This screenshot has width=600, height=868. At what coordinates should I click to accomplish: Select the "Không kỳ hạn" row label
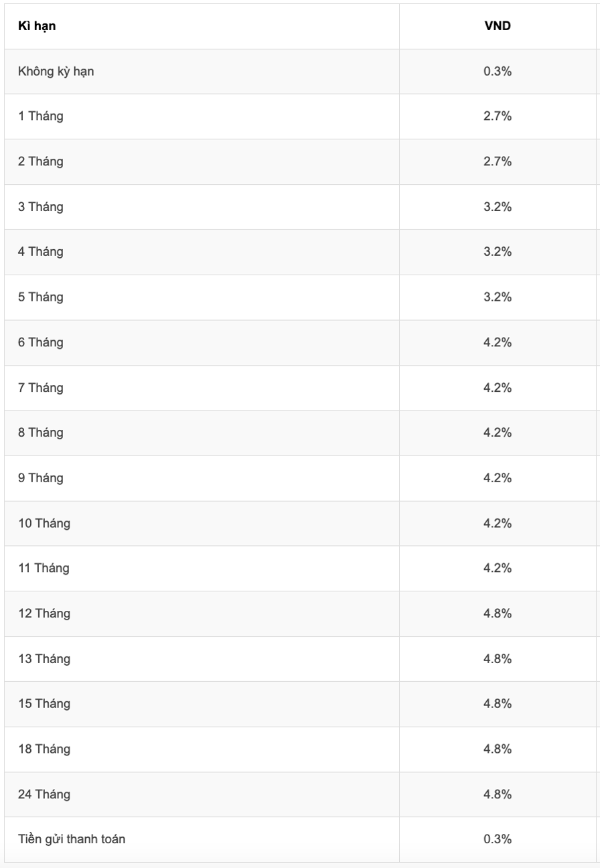coord(56,71)
